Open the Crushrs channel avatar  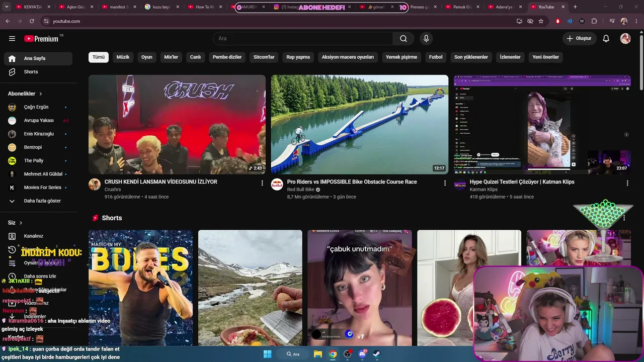95,184
